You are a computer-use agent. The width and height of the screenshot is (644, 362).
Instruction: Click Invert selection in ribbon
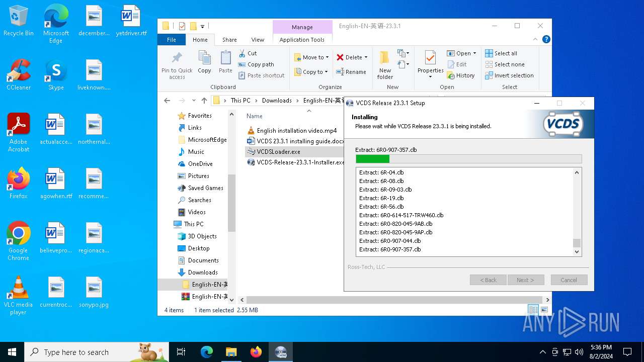point(509,75)
